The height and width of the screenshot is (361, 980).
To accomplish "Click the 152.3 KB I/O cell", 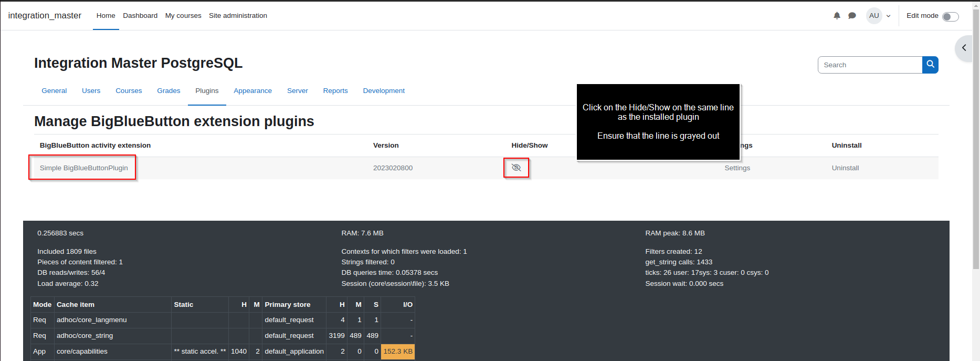I will 398,352.
